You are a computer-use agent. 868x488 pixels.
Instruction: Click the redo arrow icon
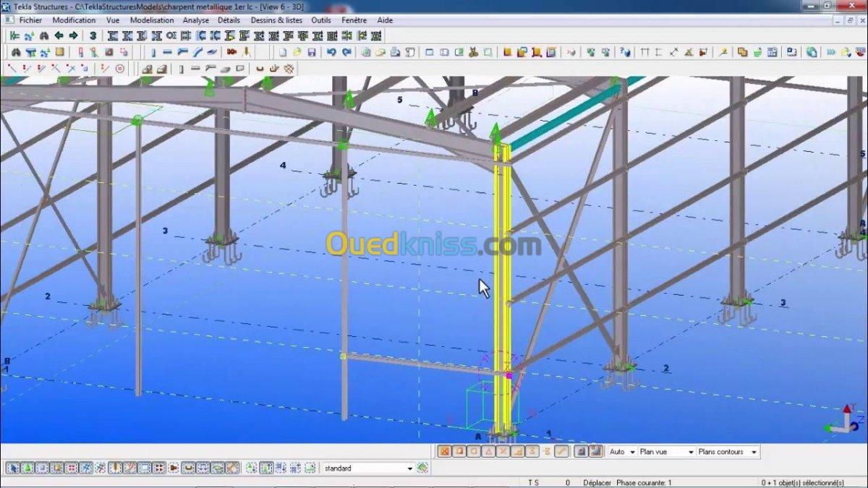point(346,52)
